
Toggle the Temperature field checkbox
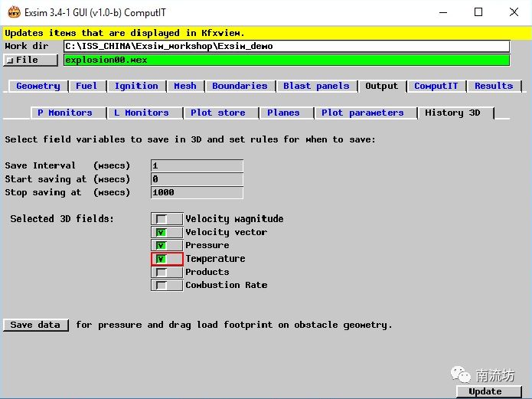(x=167, y=259)
